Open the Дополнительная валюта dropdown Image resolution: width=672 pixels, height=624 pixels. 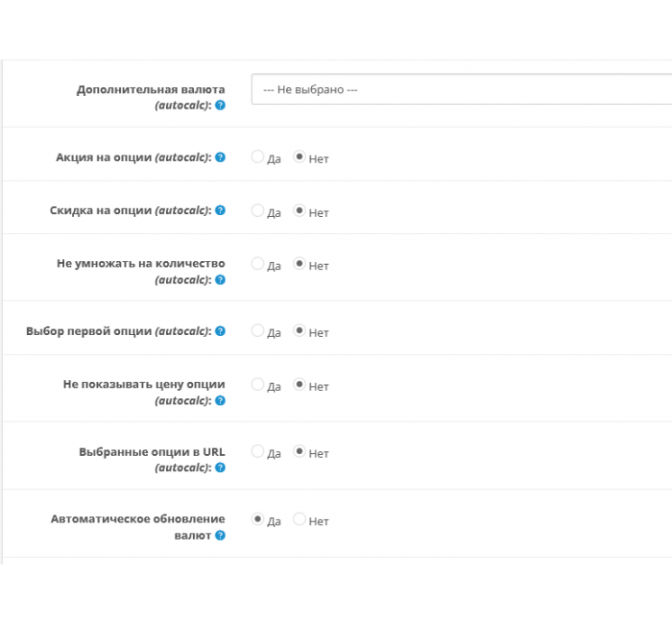coord(462,89)
